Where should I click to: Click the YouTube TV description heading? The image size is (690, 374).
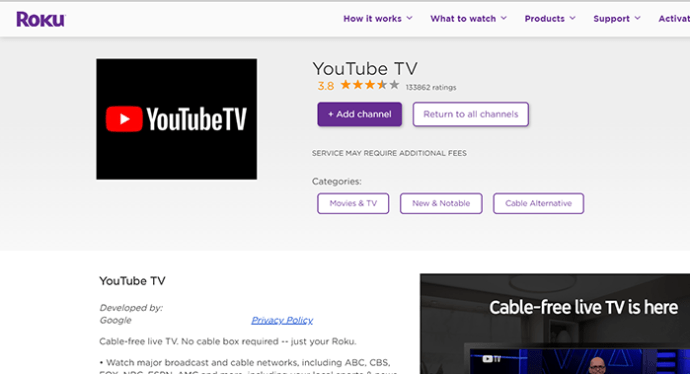(x=132, y=281)
